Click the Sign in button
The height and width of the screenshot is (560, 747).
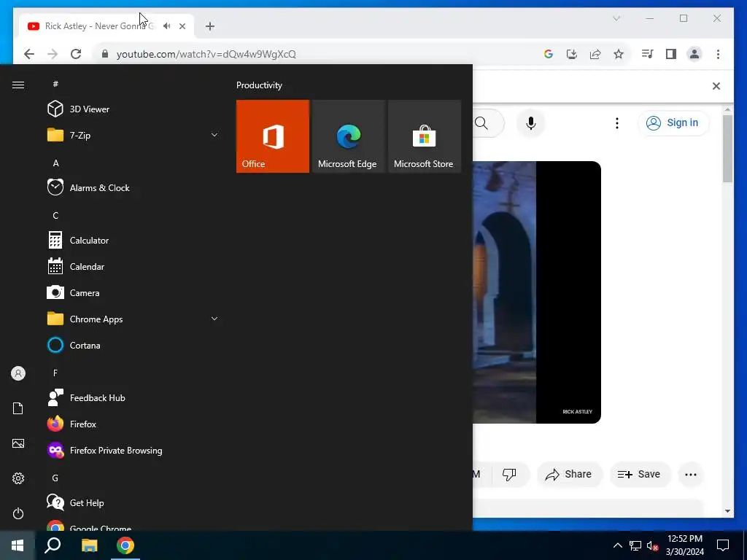coord(673,122)
